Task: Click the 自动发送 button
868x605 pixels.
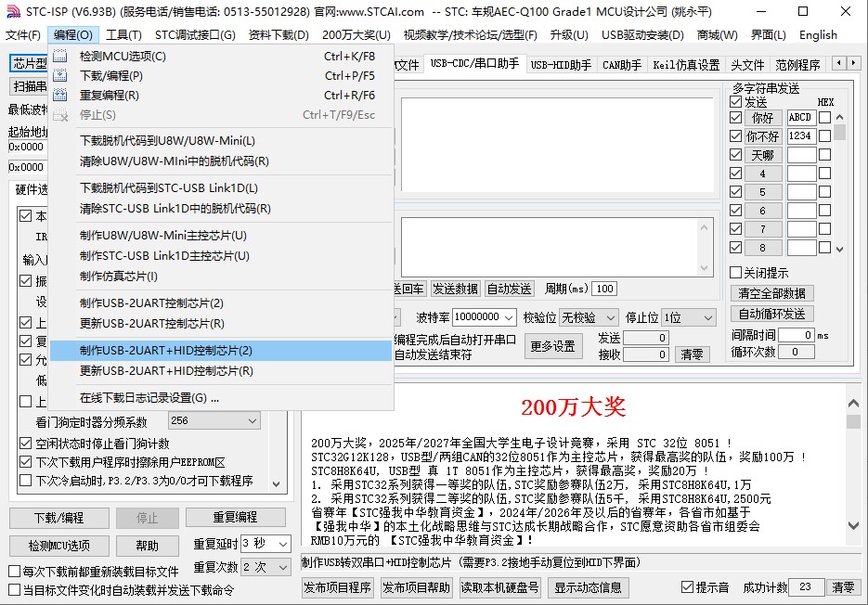Action: click(509, 289)
